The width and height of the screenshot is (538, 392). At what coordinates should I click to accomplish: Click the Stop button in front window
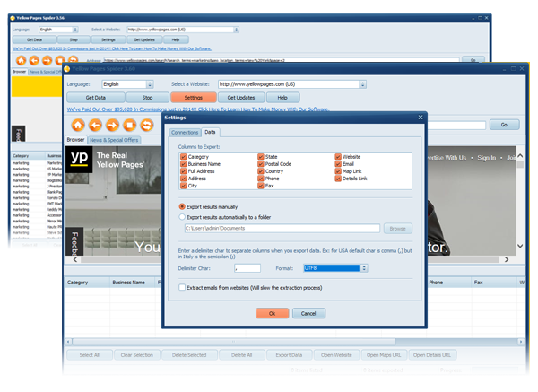click(x=148, y=98)
